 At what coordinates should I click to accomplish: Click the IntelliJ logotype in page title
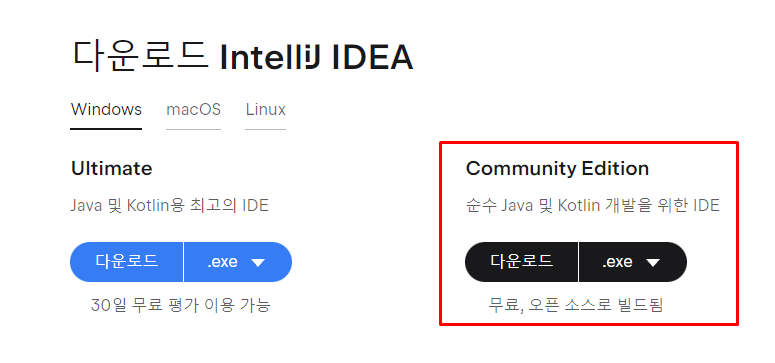271,58
